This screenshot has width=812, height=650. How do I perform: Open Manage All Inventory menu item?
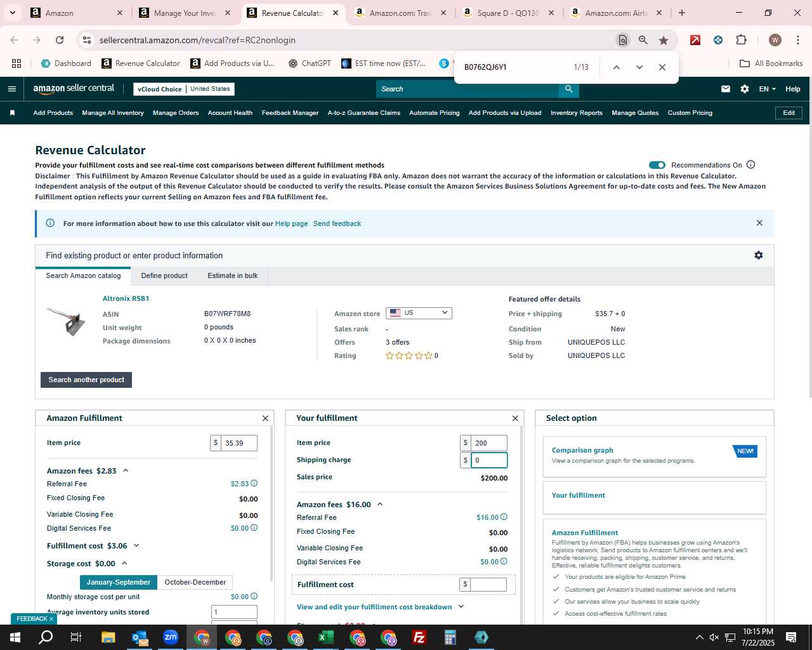click(113, 113)
